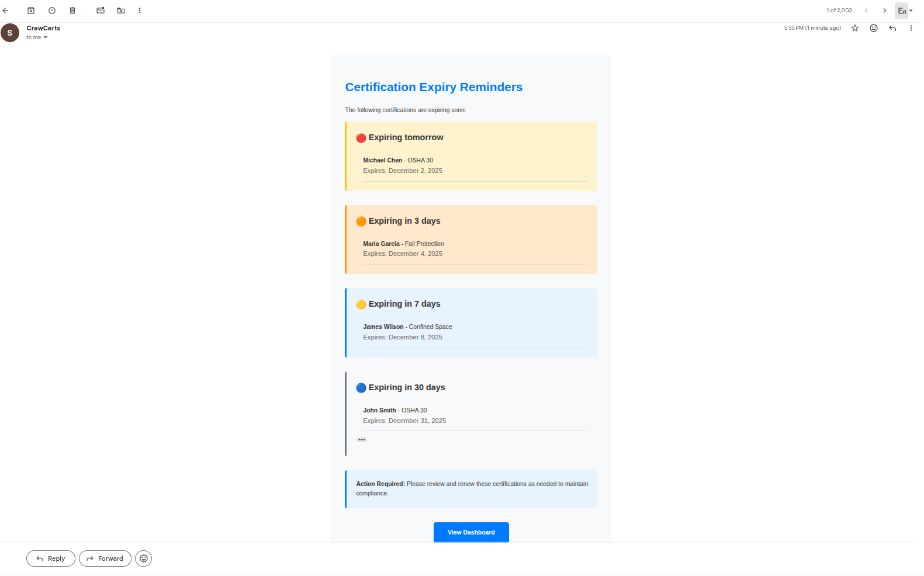
Task: Click the sender avatar S
Action: tap(10, 33)
